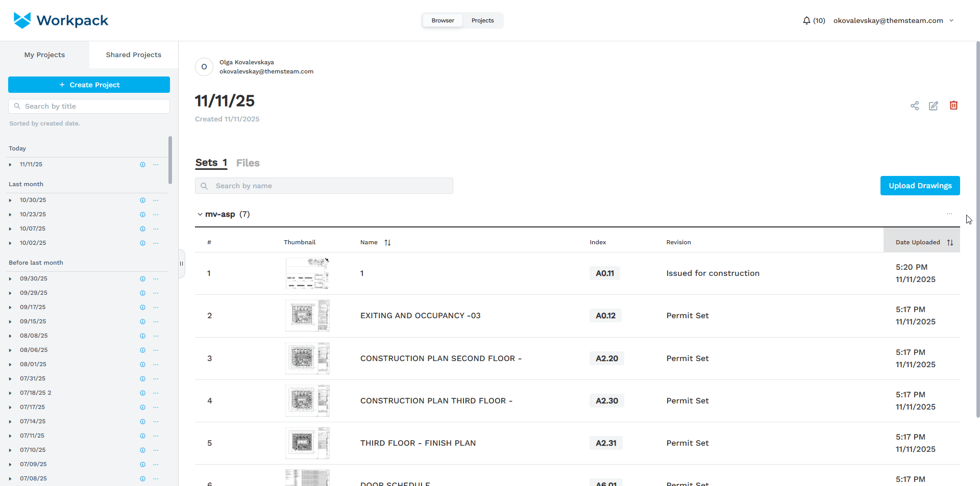The height and width of the screenshot is (486, 980).
Task: Open the notifications bell icon
Action: click(x=806, y=20)
